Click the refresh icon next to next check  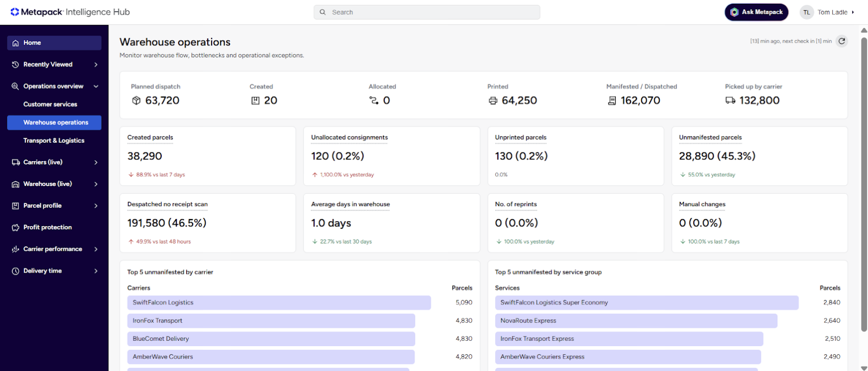(x=841, y=41)
